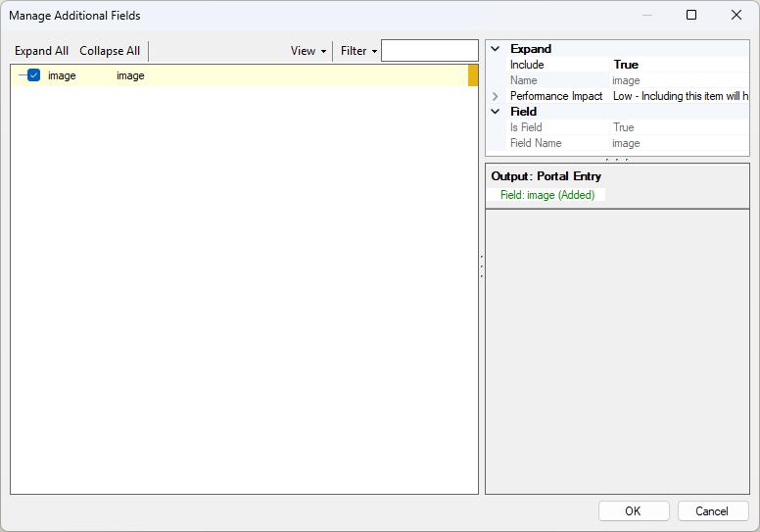This screenshot has height=532, width=760.
Task: Collapse the Field property section
Action: click(x=496, y=112)
